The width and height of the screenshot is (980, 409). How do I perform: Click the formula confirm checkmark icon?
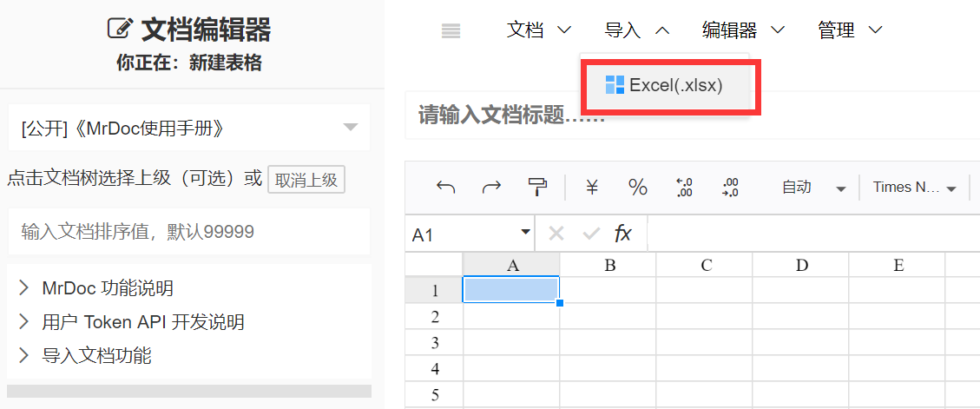tap(590, 234)
